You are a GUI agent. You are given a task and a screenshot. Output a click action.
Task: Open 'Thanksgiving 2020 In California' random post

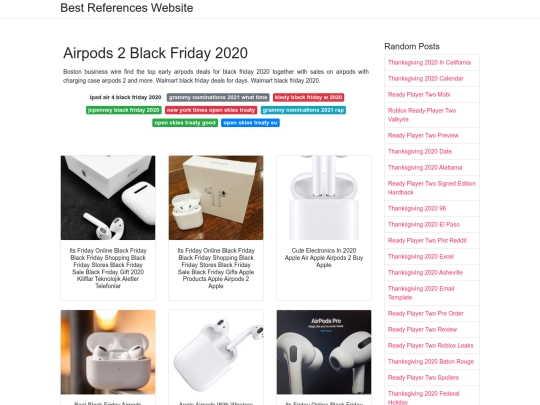click(429, 63)
